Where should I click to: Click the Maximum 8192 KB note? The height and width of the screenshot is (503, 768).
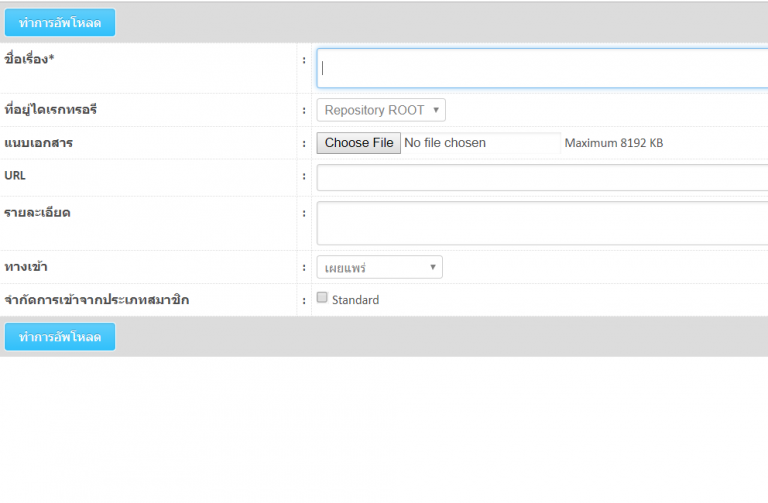coord(613,143)
